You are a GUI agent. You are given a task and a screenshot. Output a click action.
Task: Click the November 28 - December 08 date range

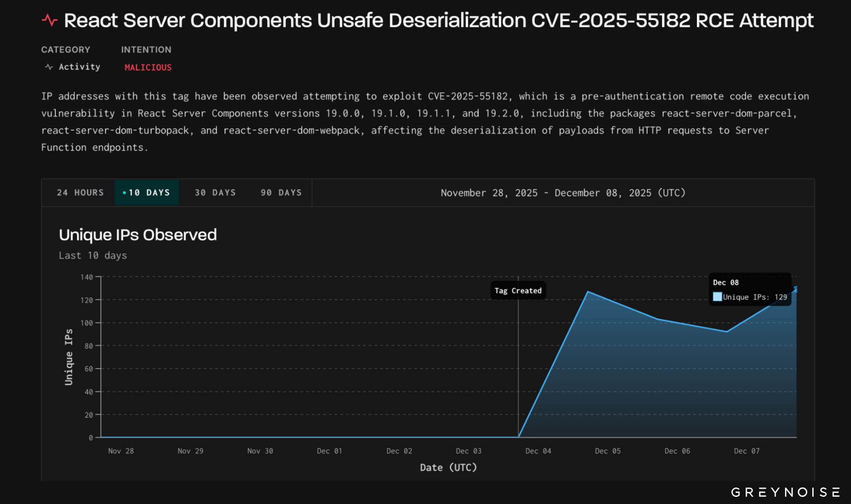pos(563,193)
